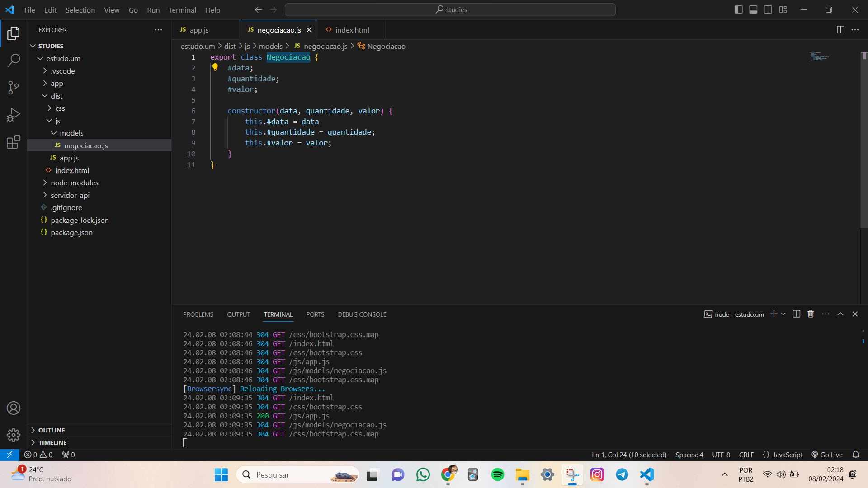
Task: Click the lightbulb code action icon
Action: point(215,67)
